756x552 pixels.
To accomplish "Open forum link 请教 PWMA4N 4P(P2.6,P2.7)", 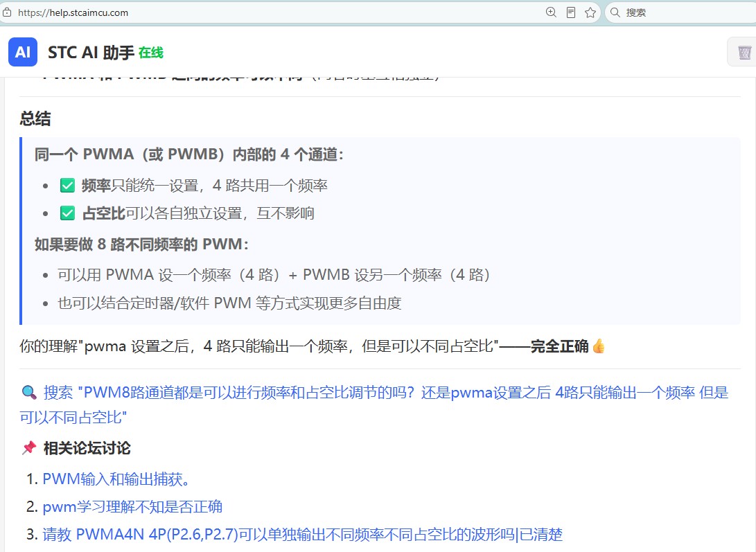I will click(x=303, y=534).
